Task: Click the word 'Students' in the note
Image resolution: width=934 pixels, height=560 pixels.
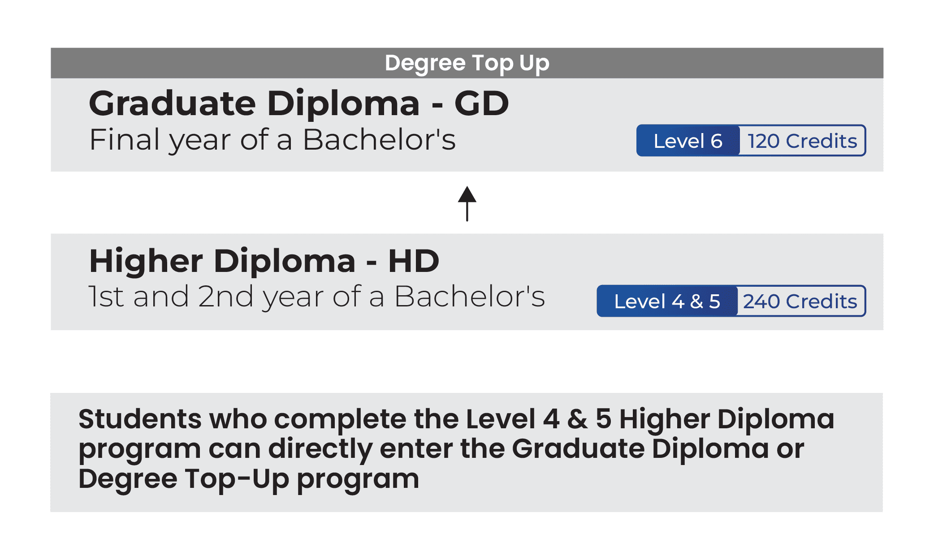Action: point(140,419)
